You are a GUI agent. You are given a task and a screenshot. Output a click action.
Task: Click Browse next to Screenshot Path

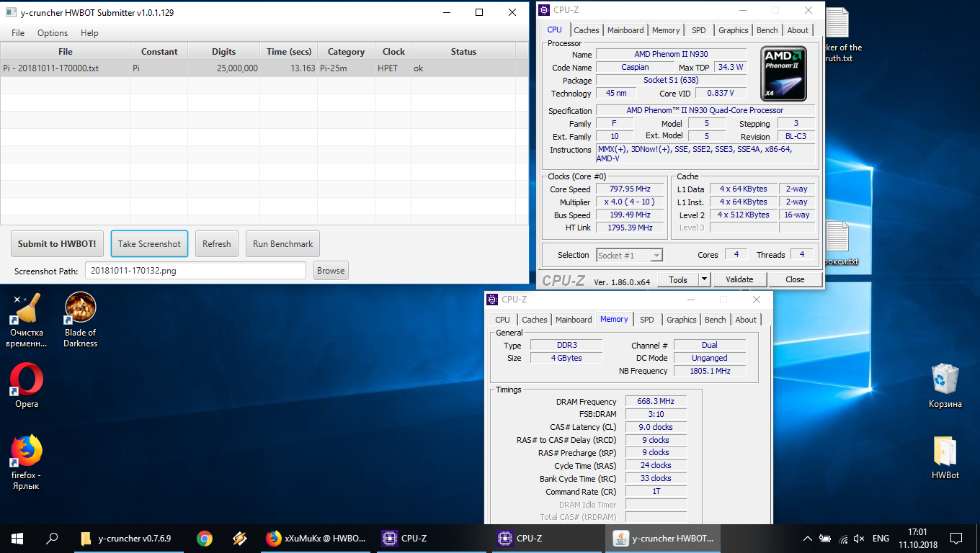point(331,271)
